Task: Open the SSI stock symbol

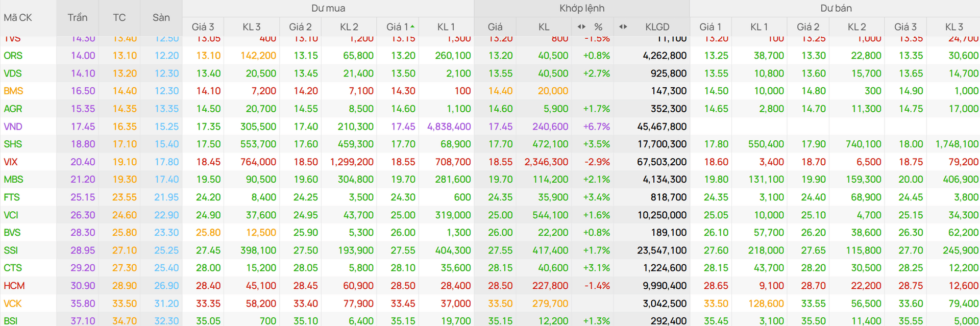Action: coord(11,250)
